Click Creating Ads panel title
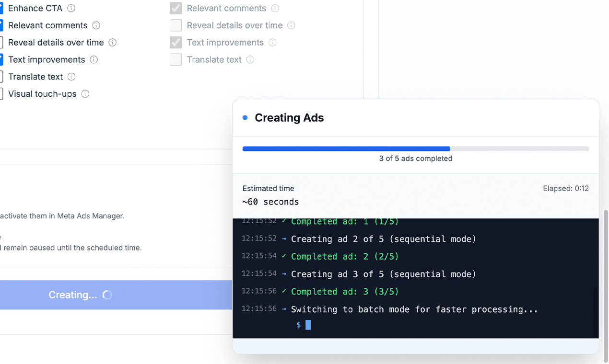The image size is (609, 364). (x=289, y=118)
